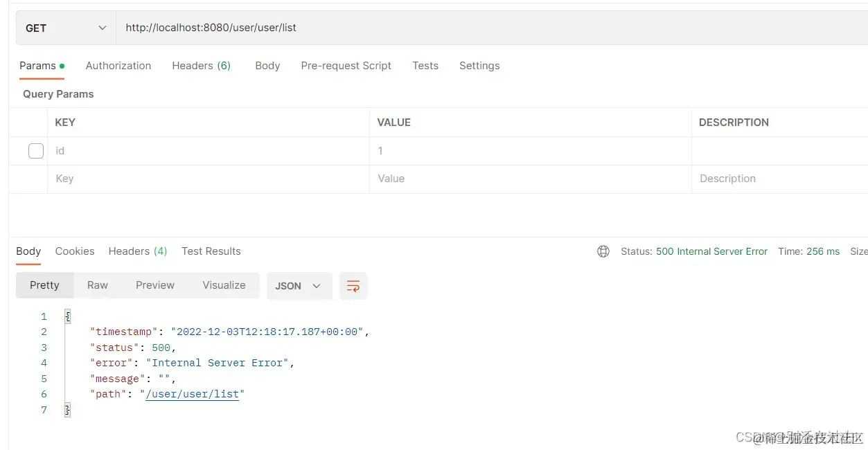868x450 pixels.
Task: Click the Description placeholder field
Action: [779, 179]
